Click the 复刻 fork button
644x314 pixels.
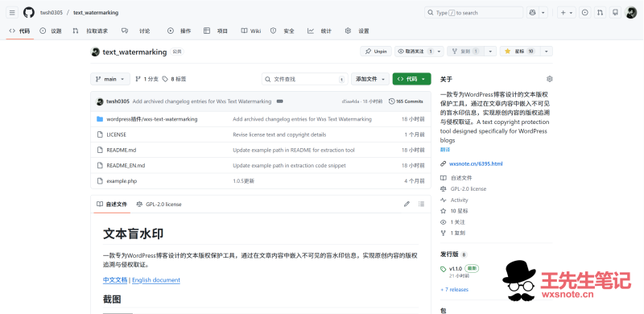click(465, 52)
